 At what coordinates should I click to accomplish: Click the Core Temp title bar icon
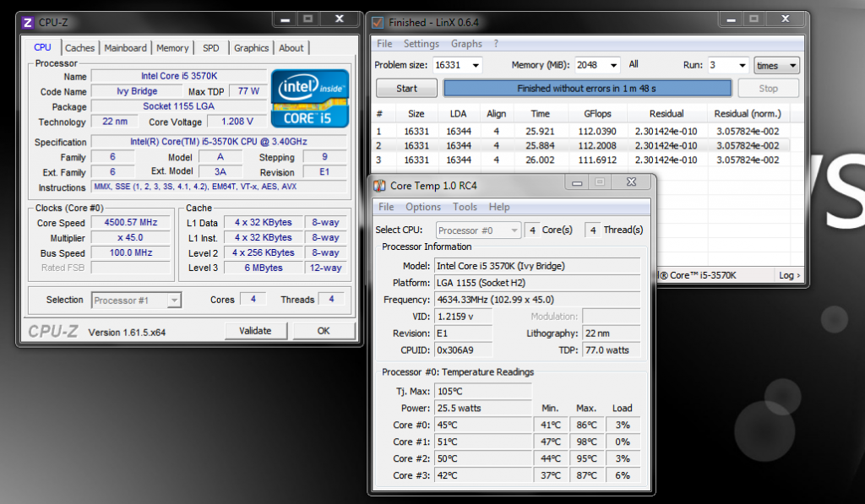380,185
